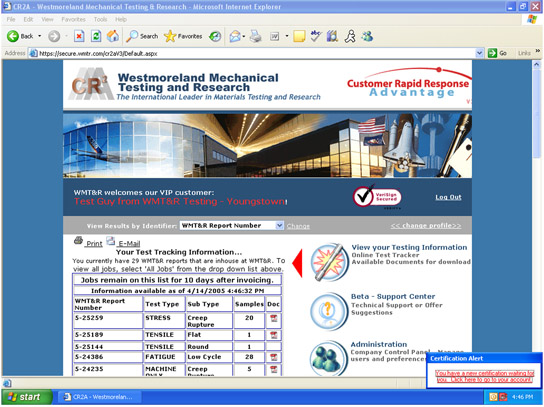The width and height of the screenshot is (544, 407).
Task: Click the Log Out link
Action: coord(448,197)
